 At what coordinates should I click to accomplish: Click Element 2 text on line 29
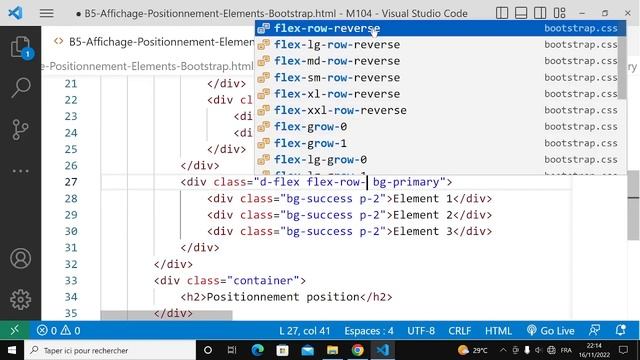click(x=423, y=215)
